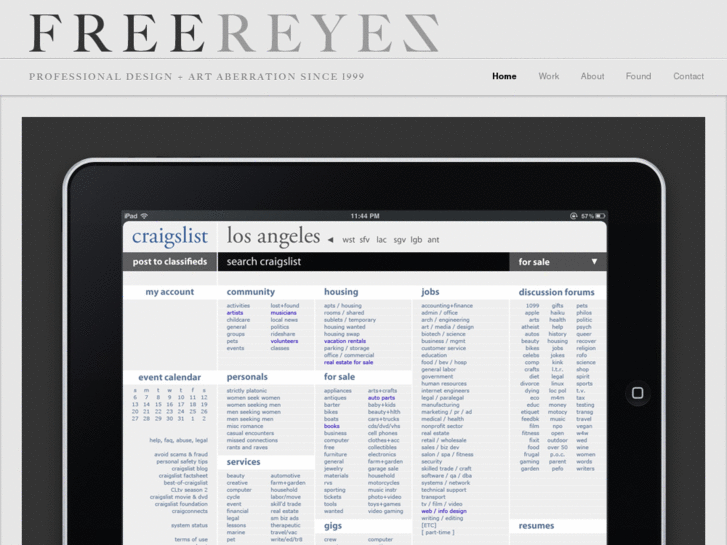727x545 pixels.
Task: Open the Found menu item
Action: 638,76
